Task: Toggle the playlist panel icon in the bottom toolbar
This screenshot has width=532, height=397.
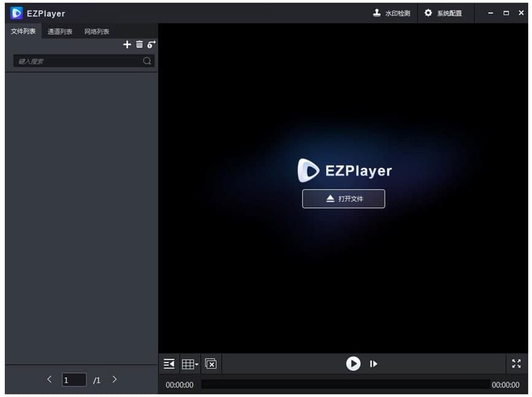Action: (169, 363)
